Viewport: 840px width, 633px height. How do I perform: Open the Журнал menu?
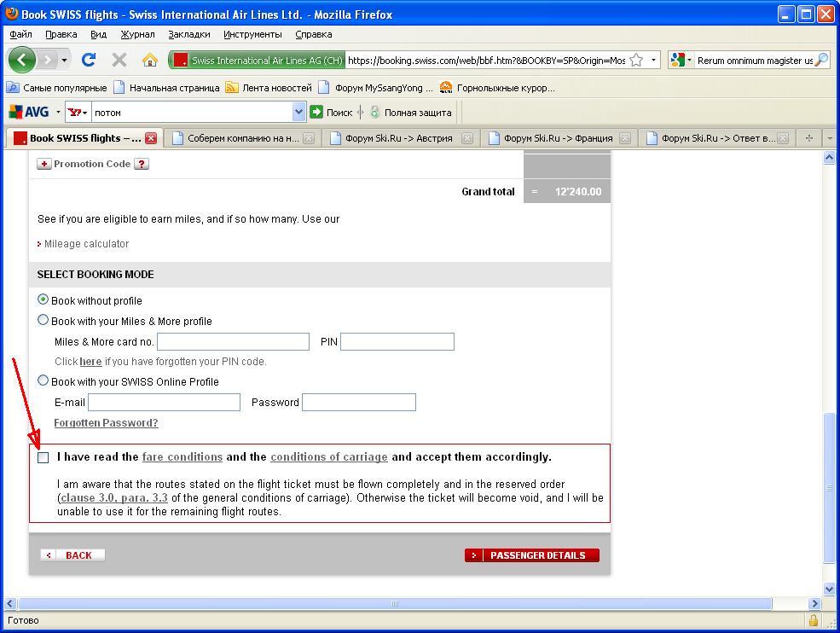pyautogui.click(x=137, y=34)
